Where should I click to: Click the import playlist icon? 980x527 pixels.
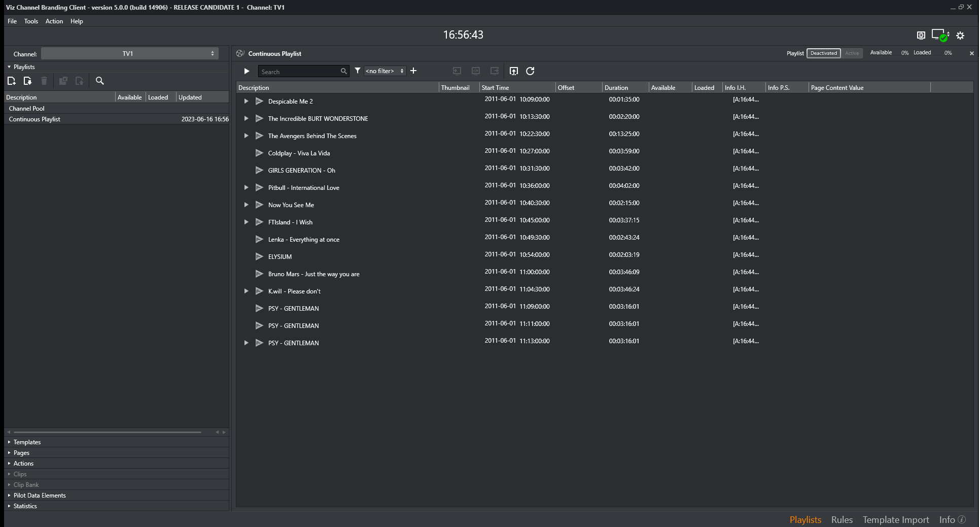27,81
